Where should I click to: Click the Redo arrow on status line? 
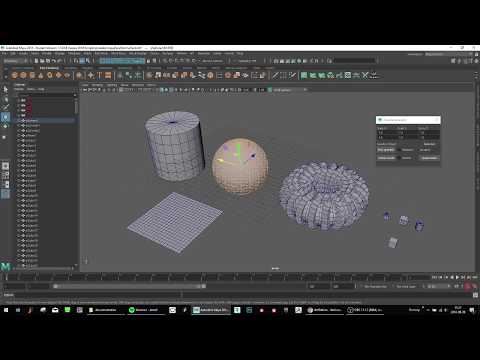pos(60,61)
